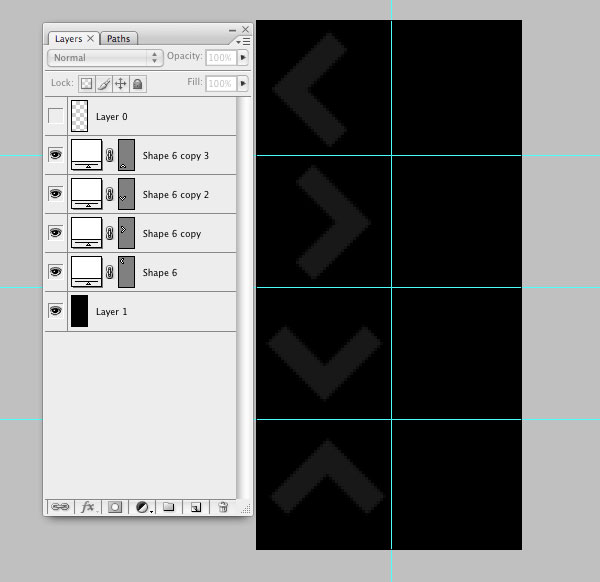The image size is (600, 582).
Task: Select vector mask of Shape 6 copy
Action: 126,233
